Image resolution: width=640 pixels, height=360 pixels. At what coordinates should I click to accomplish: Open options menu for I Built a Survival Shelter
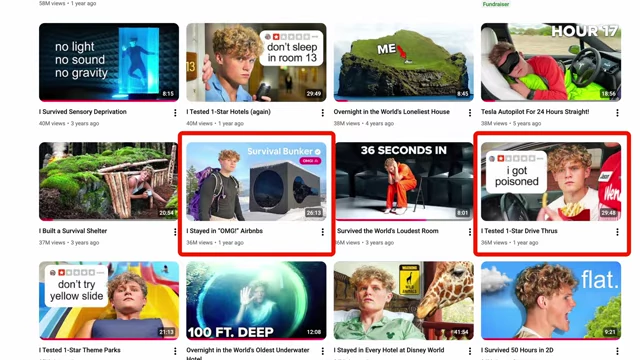[175, 232]
